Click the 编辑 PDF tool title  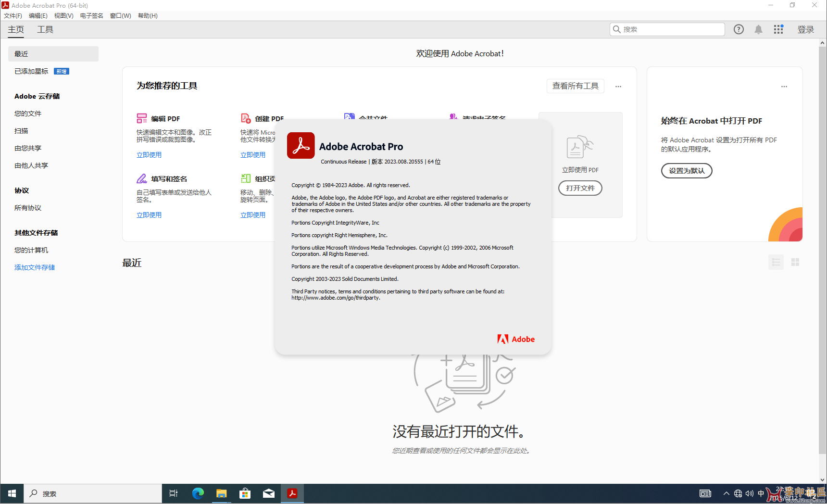click(165, 119)
